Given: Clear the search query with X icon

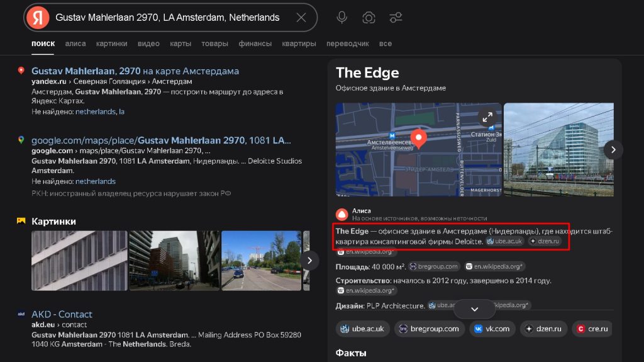Looking at the screenshot, I should [301, 18].
